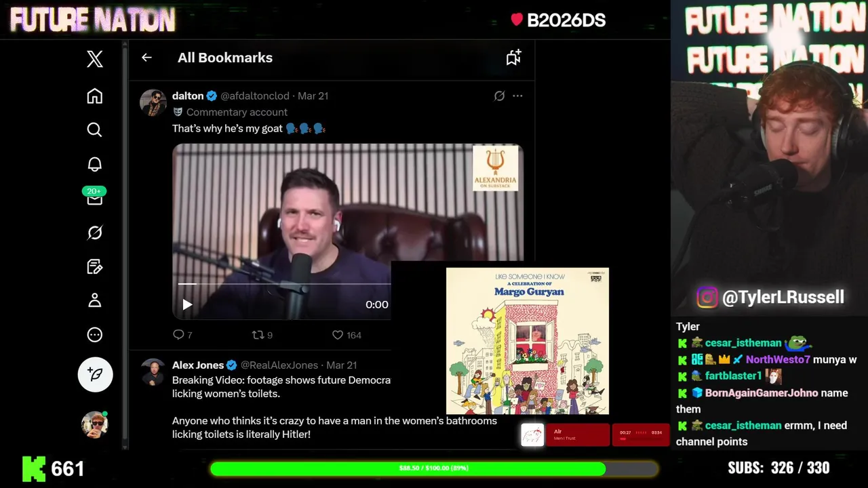The image size is (868, 488).
Task: Click the Commentary account label
Action: (x=237, y=112)
